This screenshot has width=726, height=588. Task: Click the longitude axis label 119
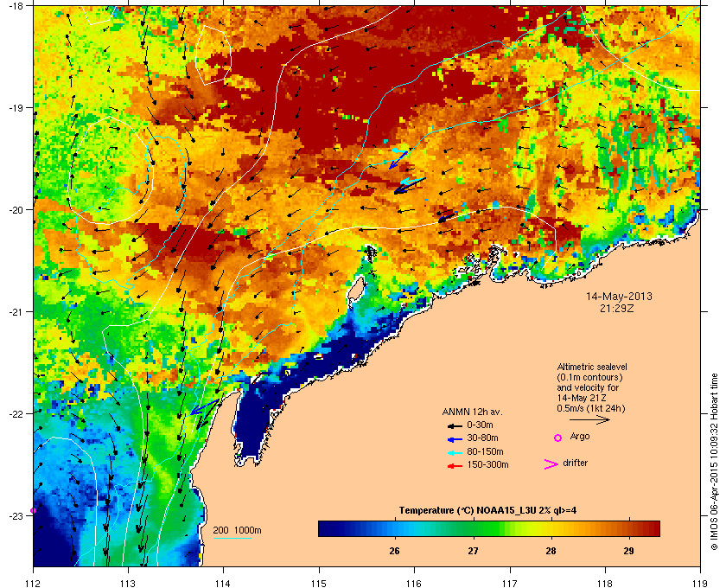[x=700, y=583]
